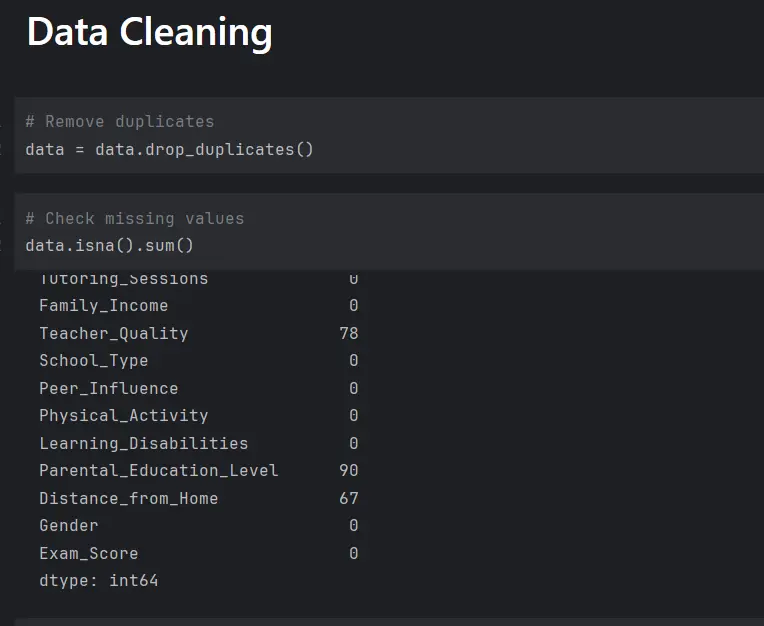Click the Learning_Disabilities output label
Viewport: 764px width, 626px height.
coord(143,444)
